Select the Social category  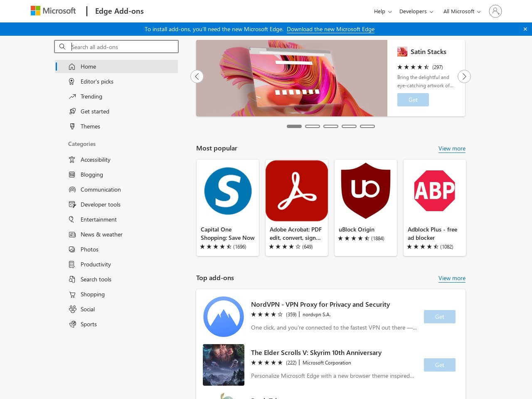tap(116, 309)
